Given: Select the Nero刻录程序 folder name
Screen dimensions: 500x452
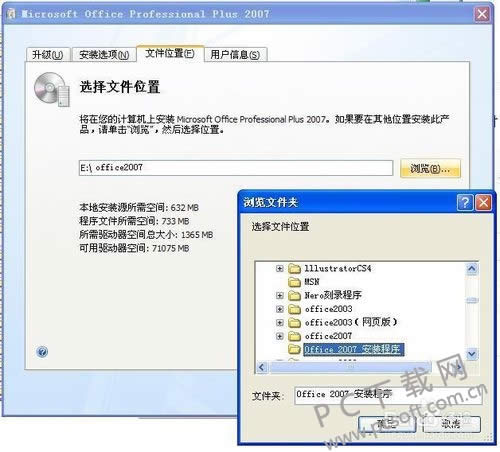Looking at the screenshot, I should pos(333,295).
